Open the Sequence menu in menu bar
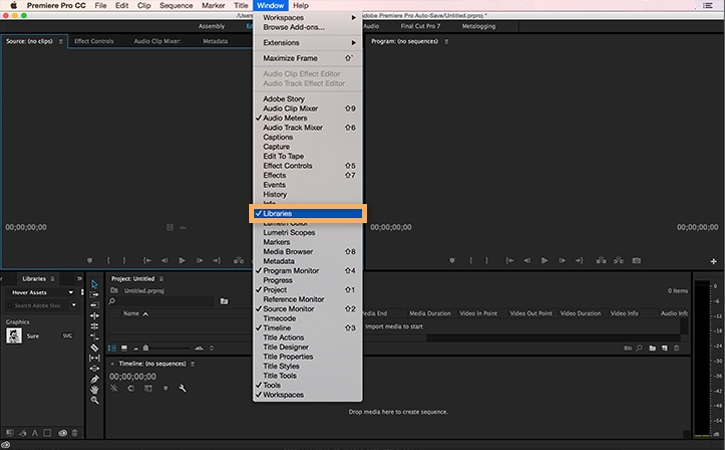This screenshot has height=450, width=725. tap(176, 6)
